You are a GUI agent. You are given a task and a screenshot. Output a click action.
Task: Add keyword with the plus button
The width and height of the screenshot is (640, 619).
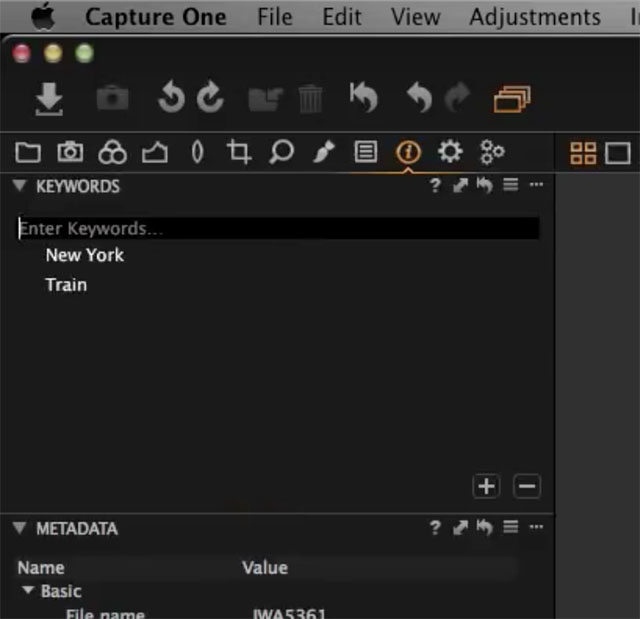point(486,486)
